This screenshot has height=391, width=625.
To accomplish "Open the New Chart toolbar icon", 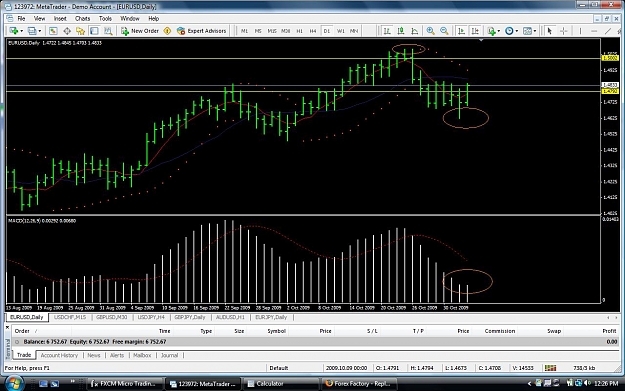I will tap(14, 31).
